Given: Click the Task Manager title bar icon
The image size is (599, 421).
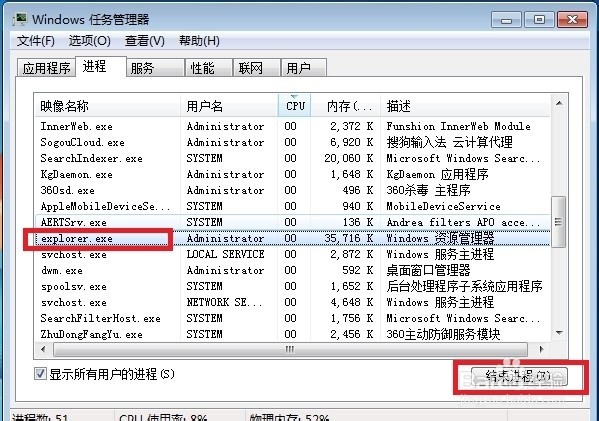Looking at the screenshot, I should tap(20, 19).
